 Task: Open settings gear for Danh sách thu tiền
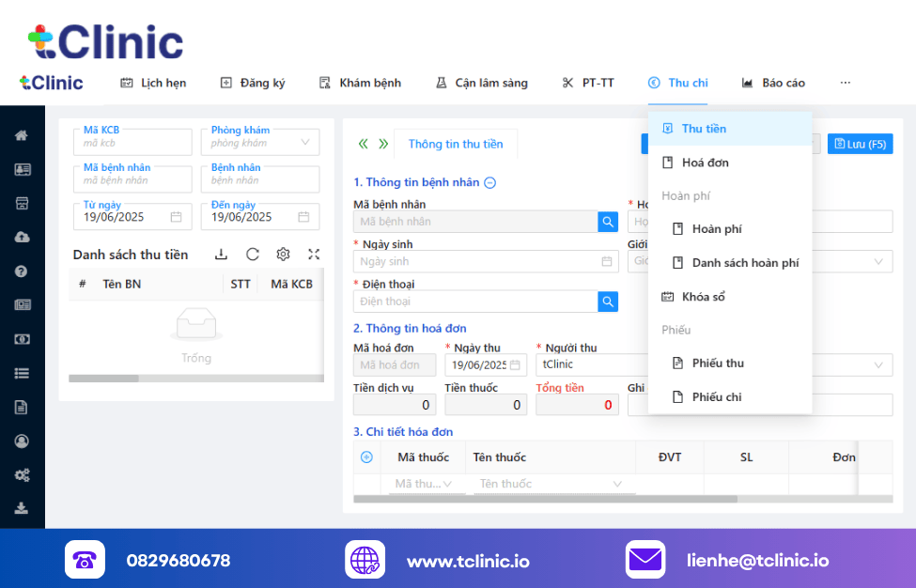[x=283, y=255]
